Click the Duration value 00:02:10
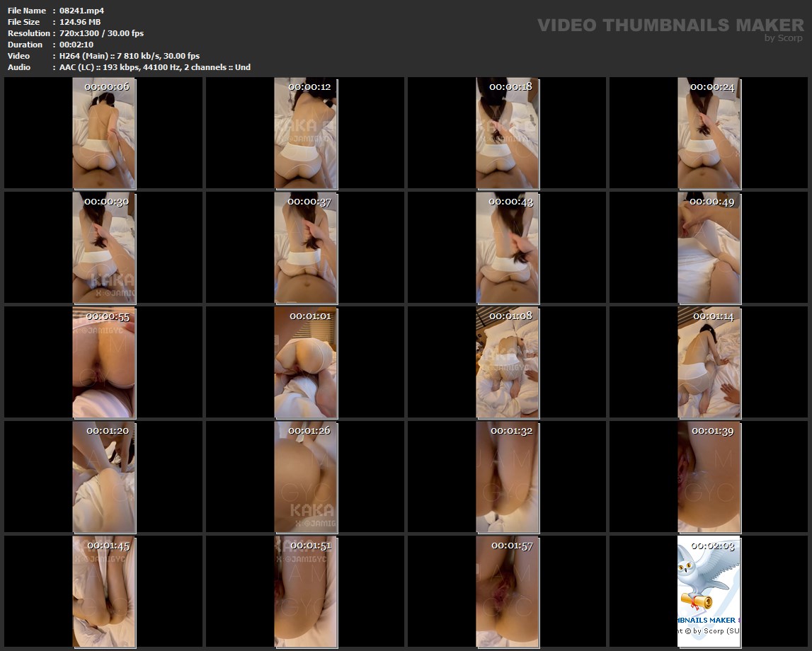812x651 pixels. [76, 45]
